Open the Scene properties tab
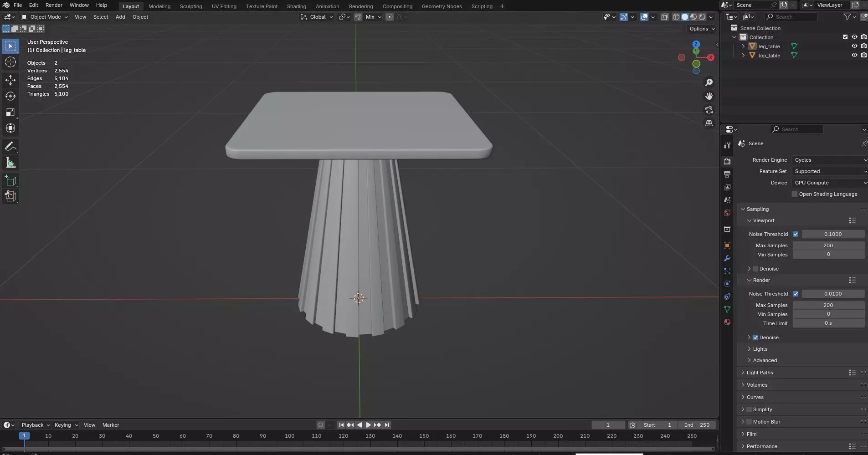The image size is (868, 455). coord(727,200)
